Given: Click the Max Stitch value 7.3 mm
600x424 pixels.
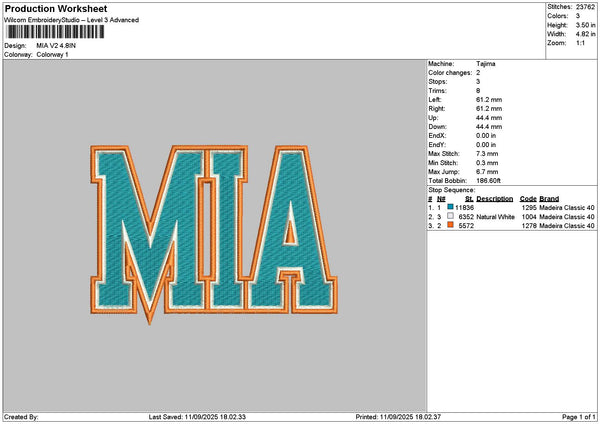Looking at the screenshot, I should click(487, 154).
